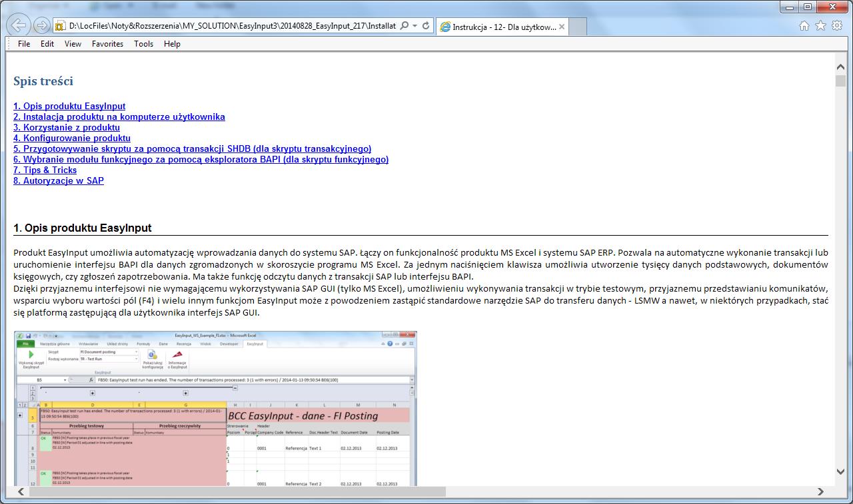Maximize the Internet Explorer window
853x504 pixels.
[x=808, y=7]
